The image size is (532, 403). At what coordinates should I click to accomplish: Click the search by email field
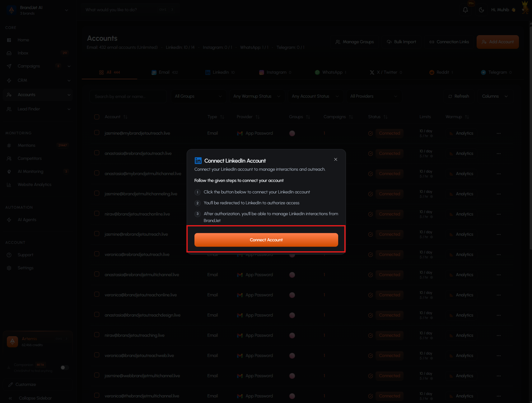point(128,96)
